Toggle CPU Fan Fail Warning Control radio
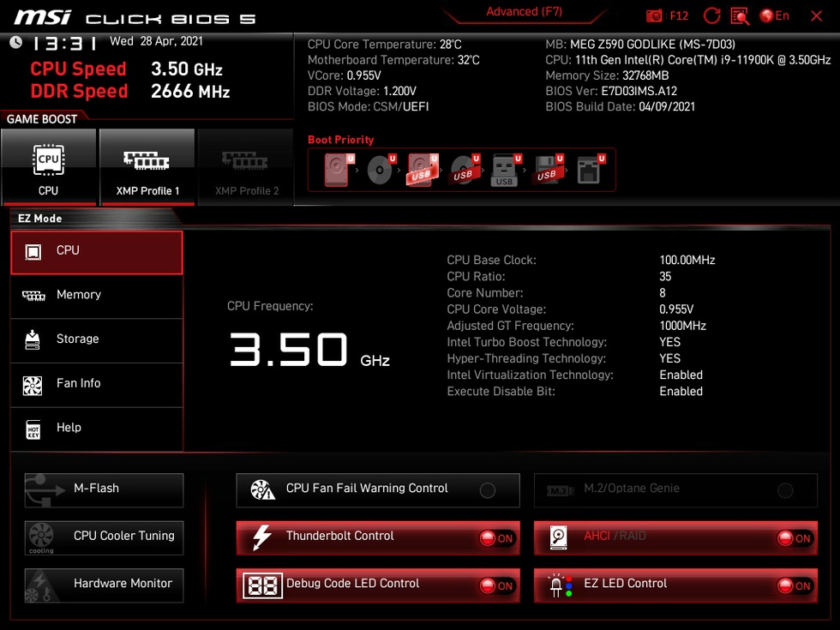The image size is (840, 630). [x=488, y=490]
